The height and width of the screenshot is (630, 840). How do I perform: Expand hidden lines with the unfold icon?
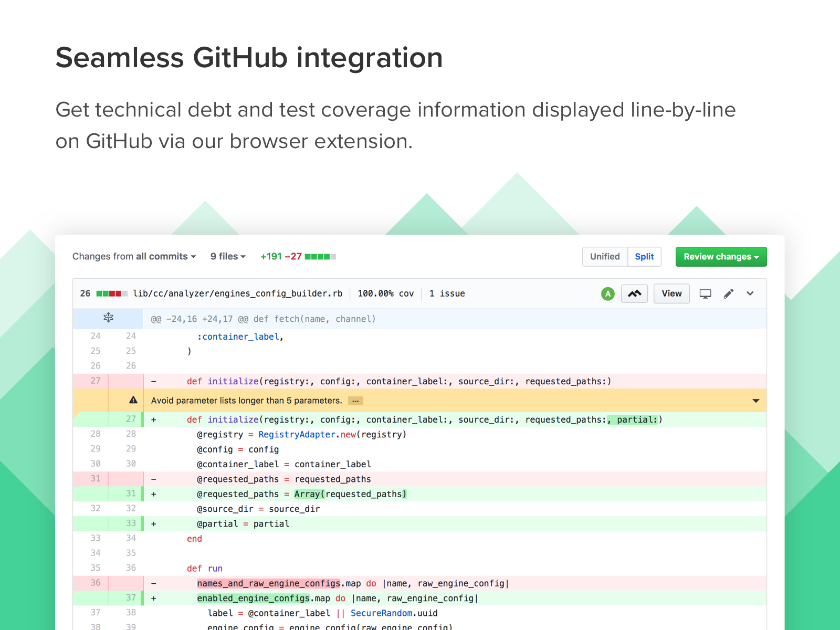(108, 318)
